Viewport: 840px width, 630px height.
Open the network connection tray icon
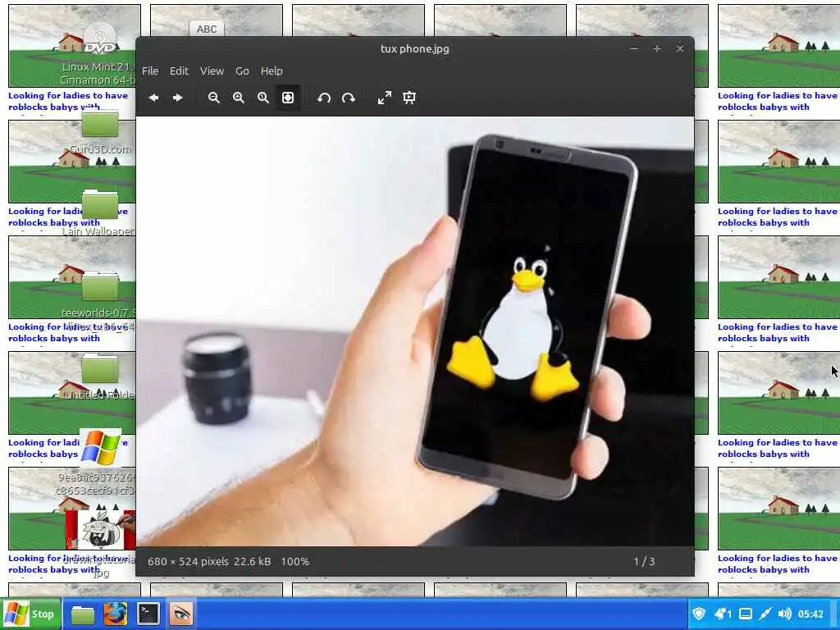click(765, 614)
